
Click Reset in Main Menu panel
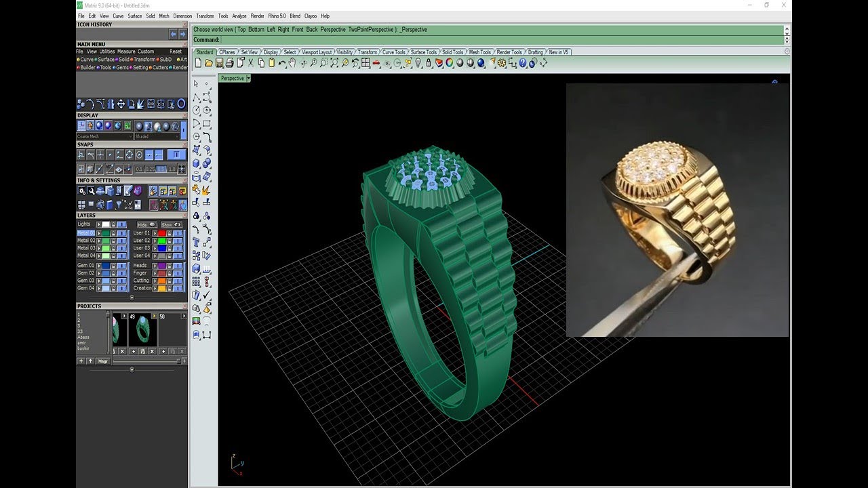tap(176, 52)
